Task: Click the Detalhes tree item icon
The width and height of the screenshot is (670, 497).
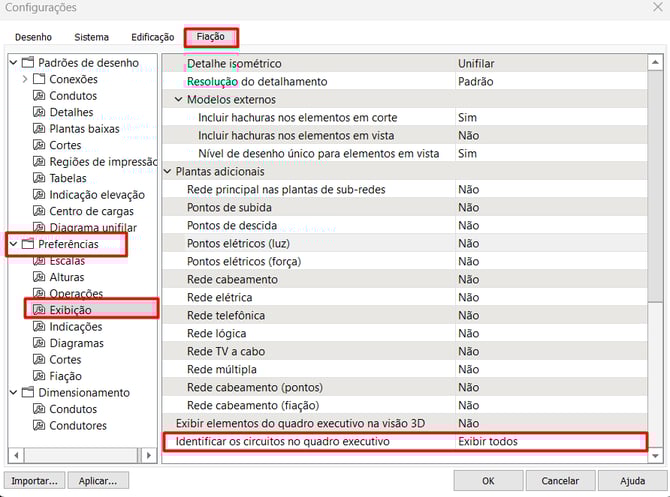Action: tap(40, 112)
